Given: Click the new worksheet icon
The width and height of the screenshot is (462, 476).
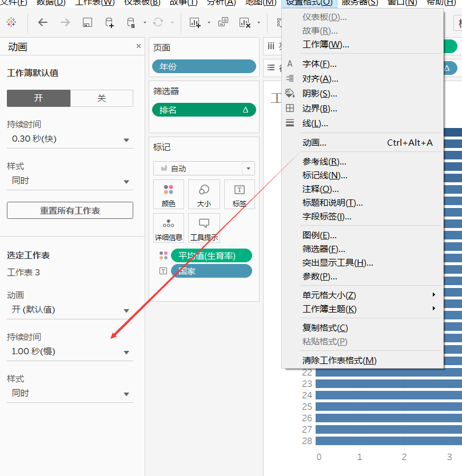Looking at the screenshot, I should (x=195, y=22).
